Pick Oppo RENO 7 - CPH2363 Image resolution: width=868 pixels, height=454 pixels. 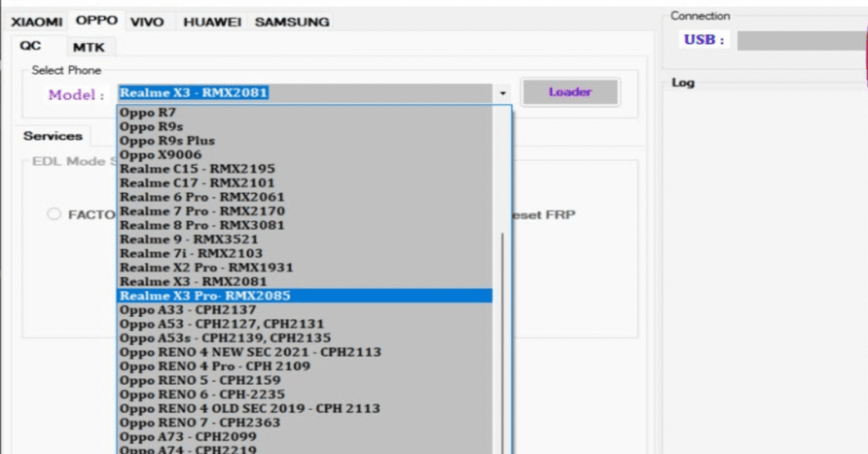[x=305, y=423]
